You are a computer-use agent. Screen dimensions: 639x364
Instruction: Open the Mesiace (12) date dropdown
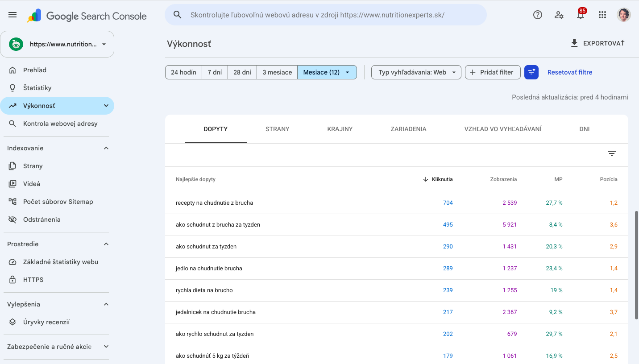tap(327, 72)
